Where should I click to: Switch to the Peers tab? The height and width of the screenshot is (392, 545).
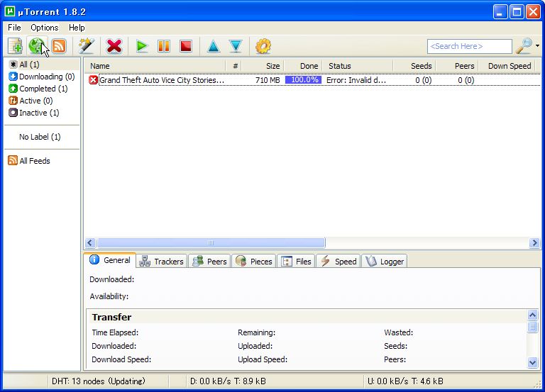tap(209, 262)
